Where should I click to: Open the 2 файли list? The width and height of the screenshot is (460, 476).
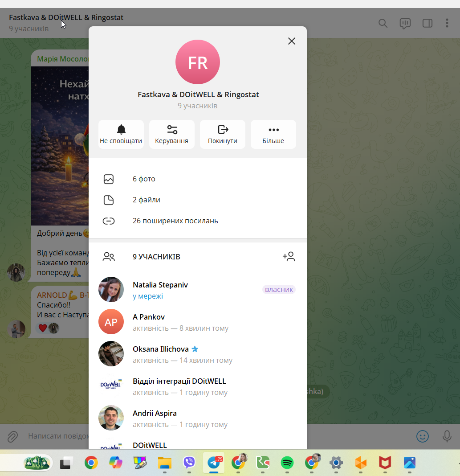(x=198, y=200)
